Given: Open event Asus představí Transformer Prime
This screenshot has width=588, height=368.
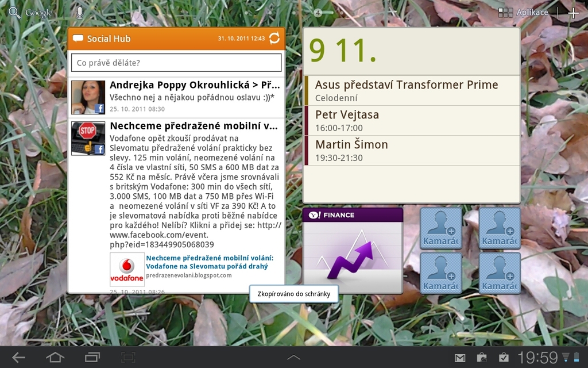Looking at the screenshot, I should point(410,90).
